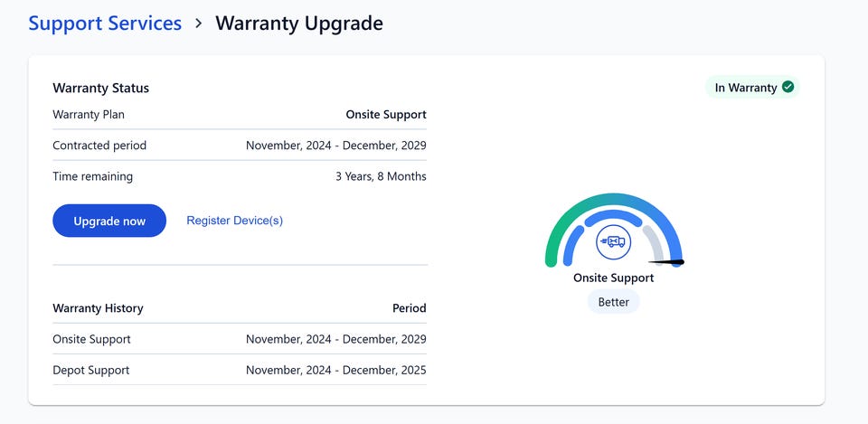Click the Contracted period date range
Viewport: 868px width, 424px height.
[335, 146]
